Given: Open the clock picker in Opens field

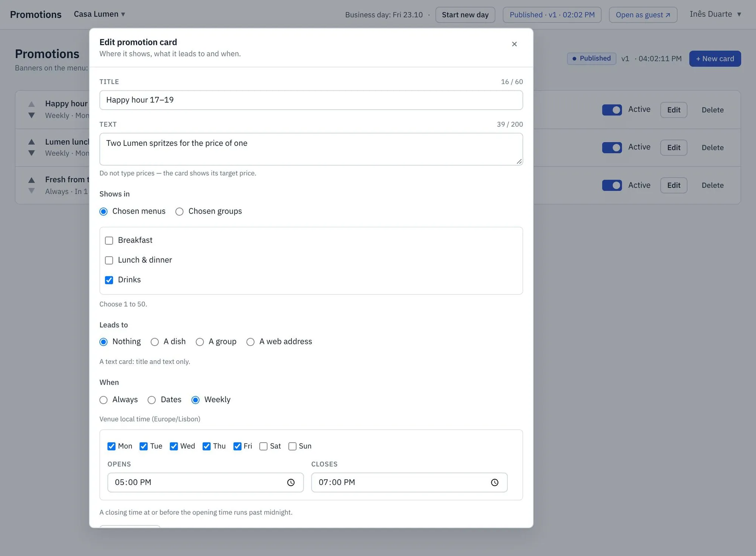Looking at the screenshot, I should pos(291,483).
